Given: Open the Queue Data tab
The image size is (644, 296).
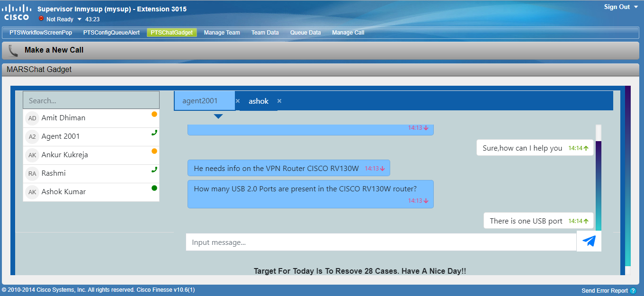Looking at the screenshot, I should 305,32.
